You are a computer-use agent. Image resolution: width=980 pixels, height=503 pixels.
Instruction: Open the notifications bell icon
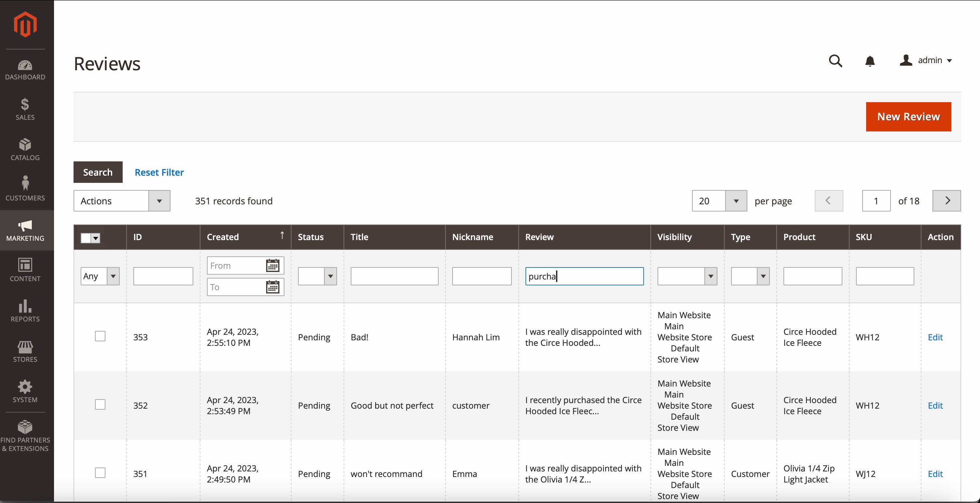pyautogui.click(x=870, y=61)
